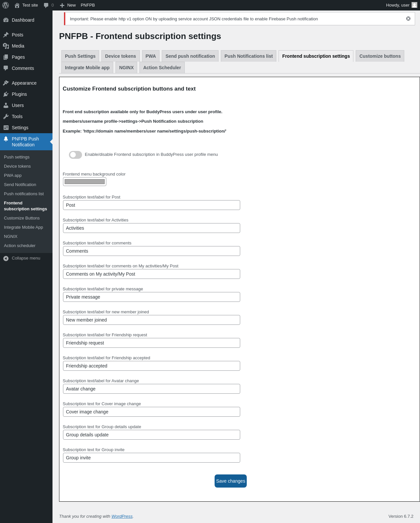Click the Avatar change field
The image size is (420, 523).
(x=152, y=389)
